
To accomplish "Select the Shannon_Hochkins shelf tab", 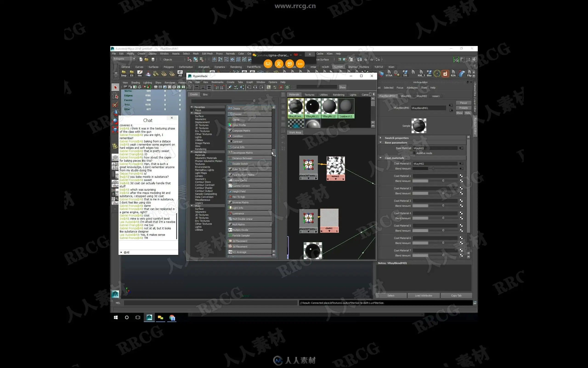I will 358,67.
